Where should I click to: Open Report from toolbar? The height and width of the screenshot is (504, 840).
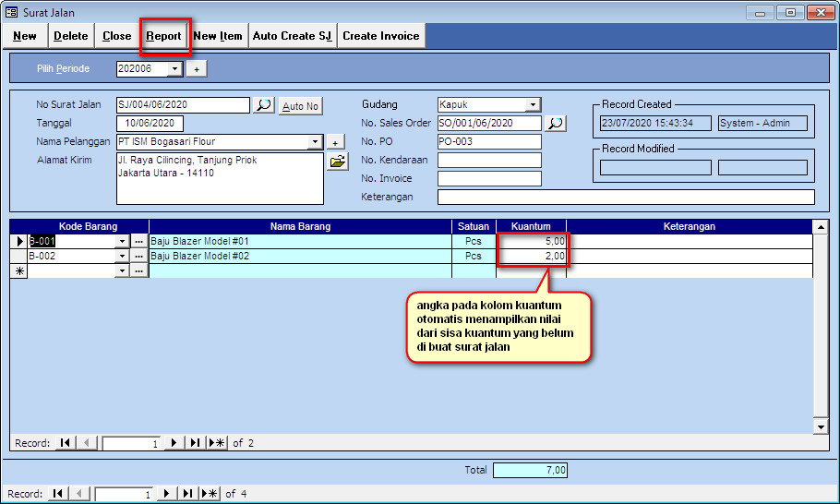pyautogui.click(x=163, y=36)
